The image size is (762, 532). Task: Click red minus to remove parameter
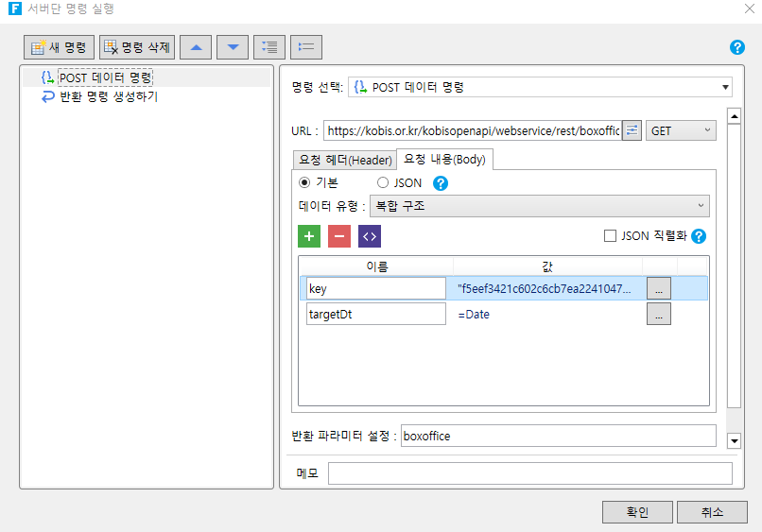coord(339,236)
